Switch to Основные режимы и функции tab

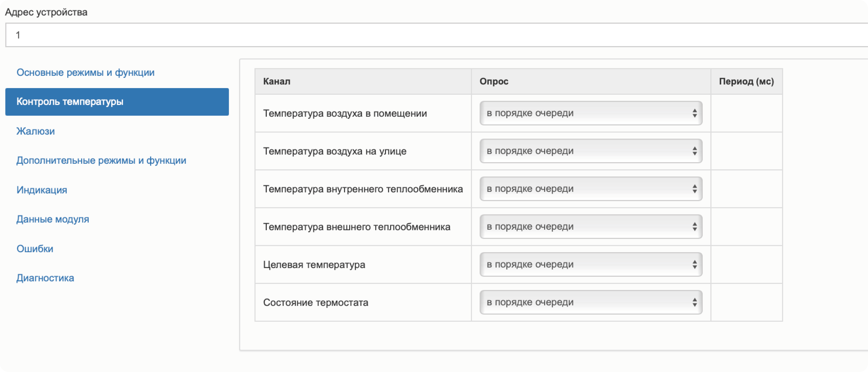[x=85, y=72]
